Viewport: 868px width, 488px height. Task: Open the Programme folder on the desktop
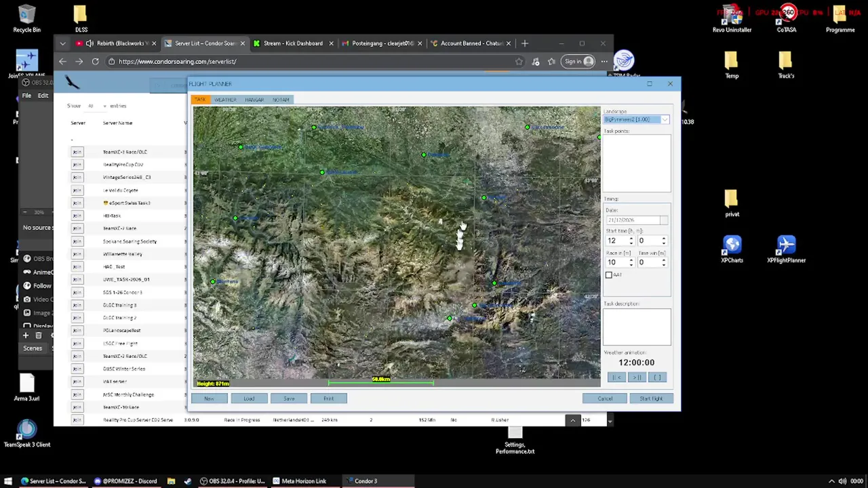click(x=840, y=19)
